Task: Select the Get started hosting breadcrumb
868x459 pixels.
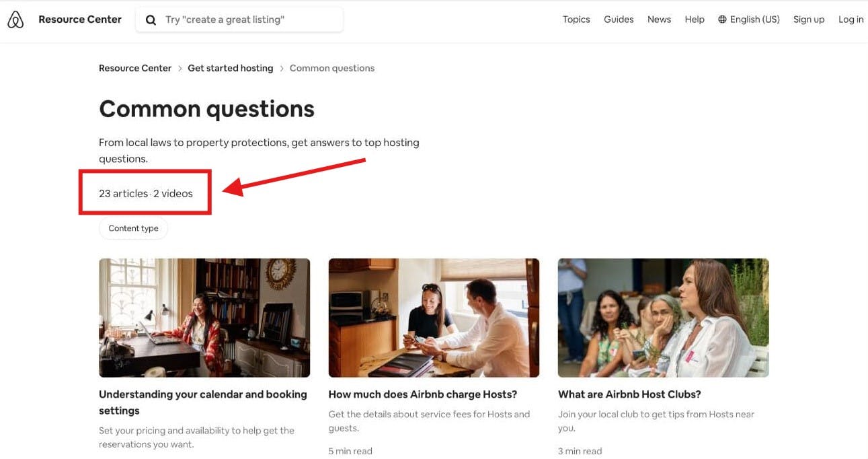Action: 231,68
